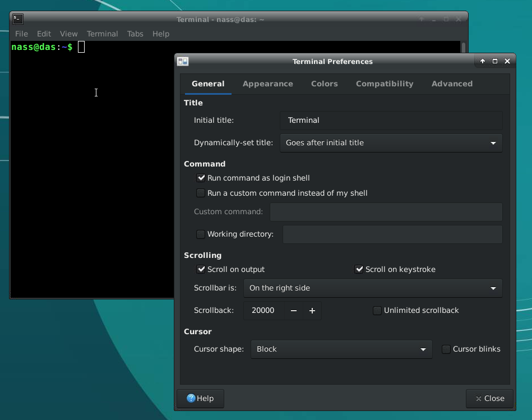Open the View menu in Terminal window

pyautogui.click(x=68, y=34)
